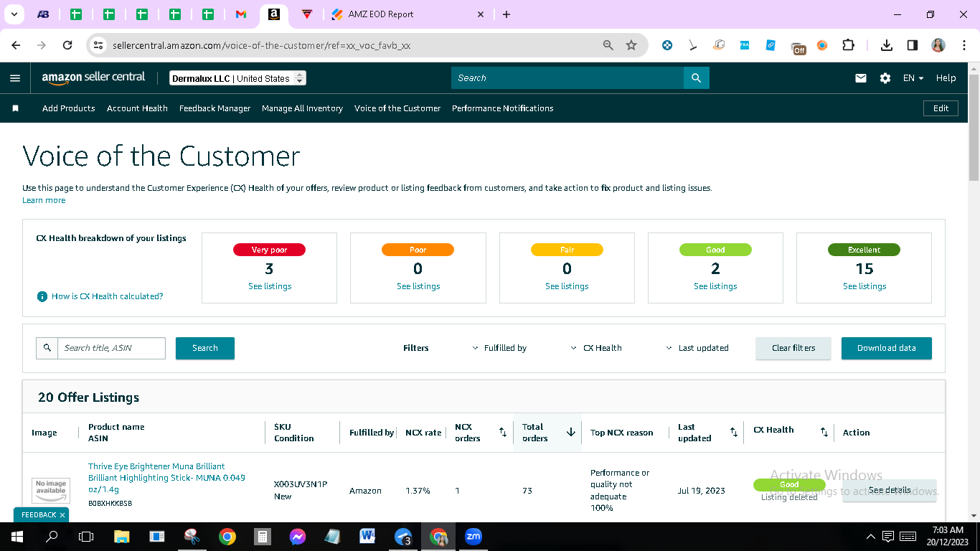Viewport: 980px width, 551px height.
Task: Click the Search title, ASIN input field
Action: click(111, 348)
